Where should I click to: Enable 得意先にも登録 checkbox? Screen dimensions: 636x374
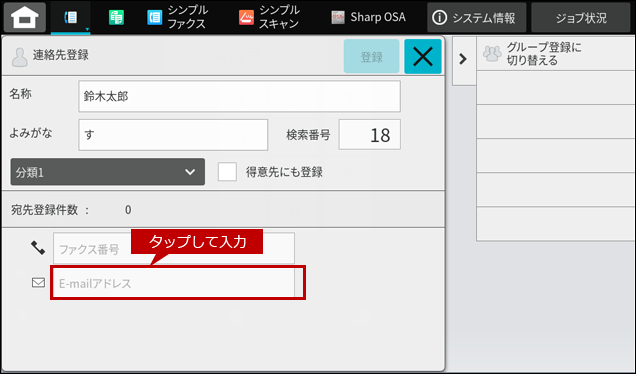coord(227,172)
